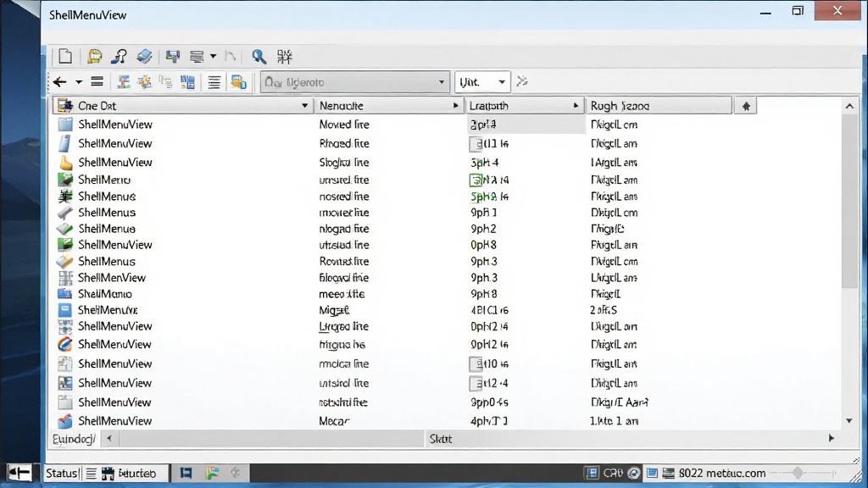Click the 'Bloged fire' cell
868x488 pixels.
point(344,278)
